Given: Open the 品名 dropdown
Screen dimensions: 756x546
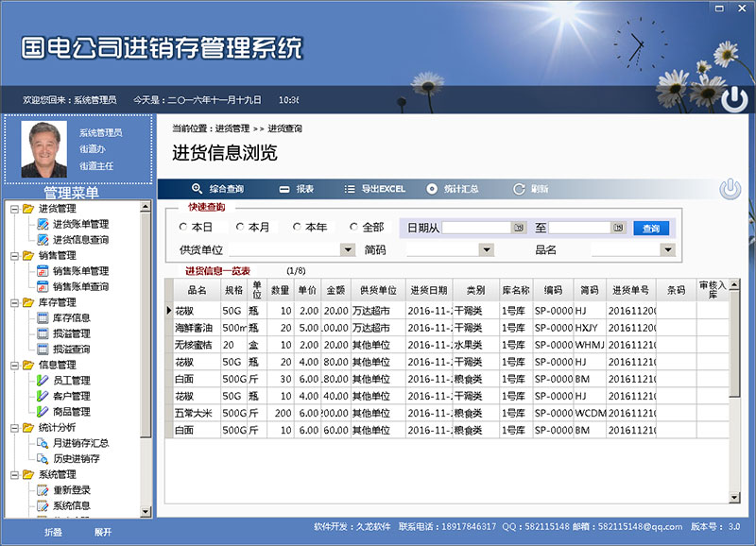Looking at the screenshot, I should pos(668,249).
